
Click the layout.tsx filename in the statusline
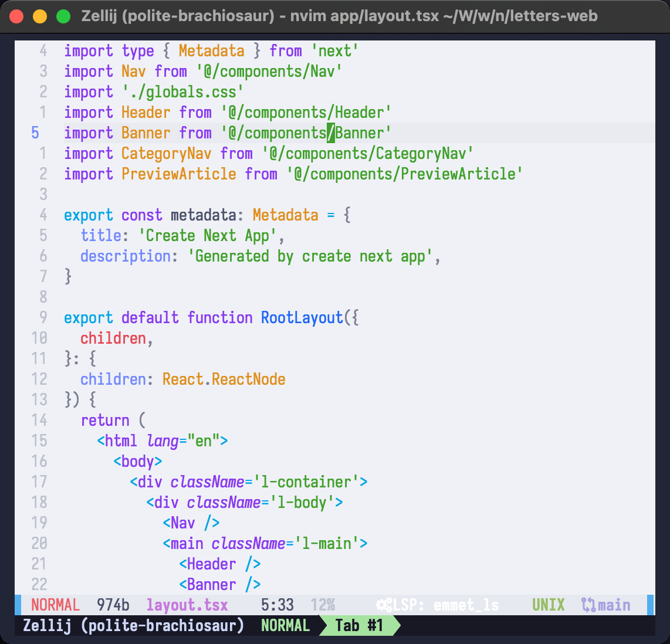tap(187, 605)
